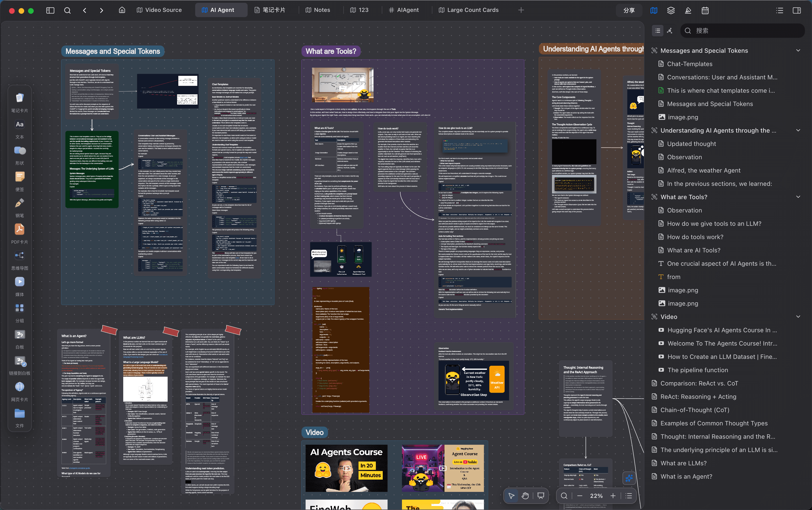812x510 pixels.
Task: Select the 媒体 media tool
Action: tap(19, 286)
